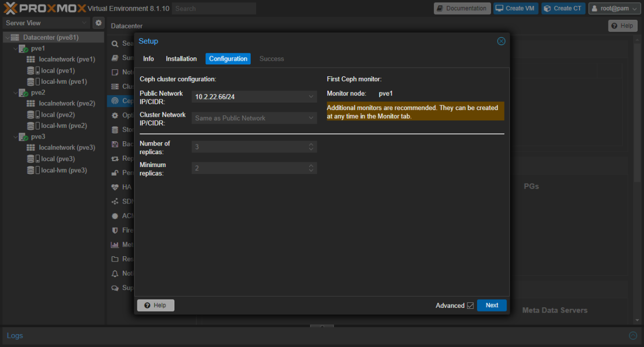
Task: Click the Options gear icon in sidebar
Action: (x=115, y=115)
